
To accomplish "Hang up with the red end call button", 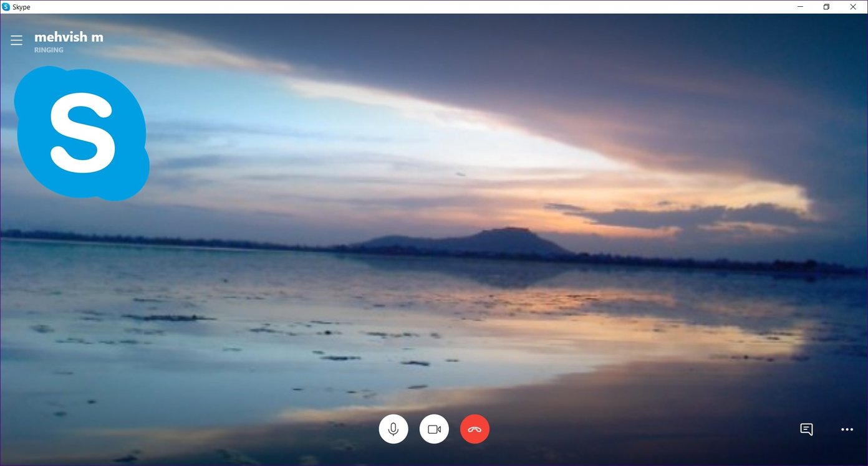I will [x=475, y=429].
